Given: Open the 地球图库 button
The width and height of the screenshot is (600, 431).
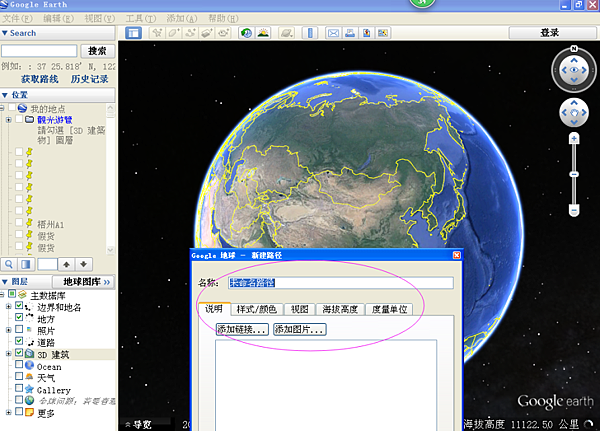Looking at the screenshot, I should [x=84, y=282].
